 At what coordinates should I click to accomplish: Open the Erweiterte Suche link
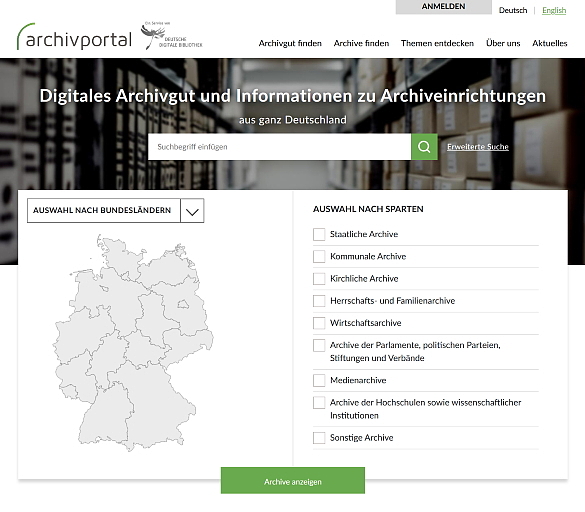478,147
